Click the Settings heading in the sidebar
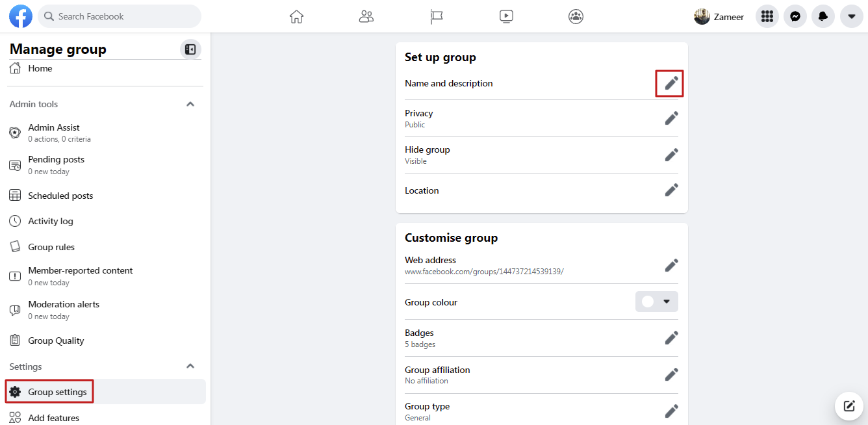This screenshot has width=868, height=425. click(x=26, y=367)
